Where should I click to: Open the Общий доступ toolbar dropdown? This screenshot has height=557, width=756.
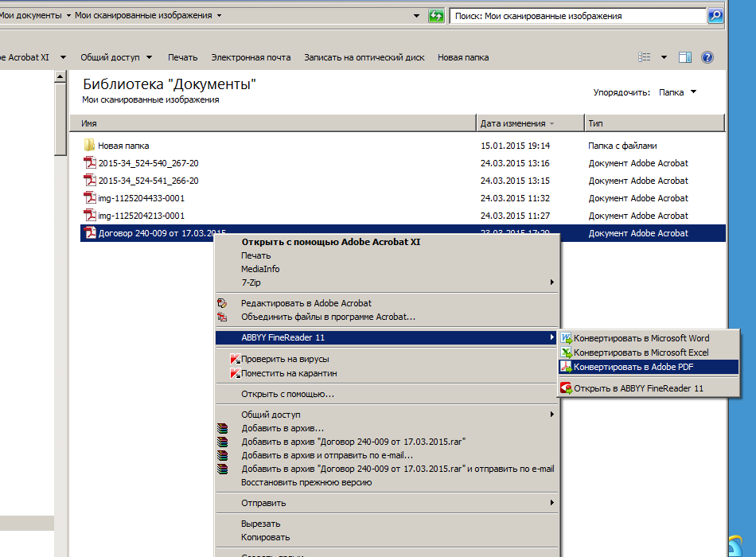[x=150, y=57]
